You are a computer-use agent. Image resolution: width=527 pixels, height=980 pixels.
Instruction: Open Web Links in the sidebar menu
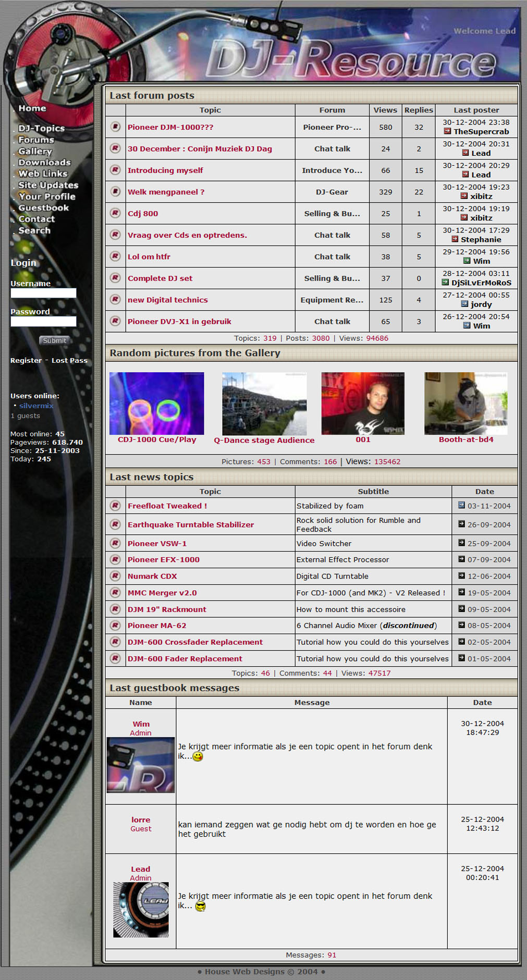click(43, 174)
